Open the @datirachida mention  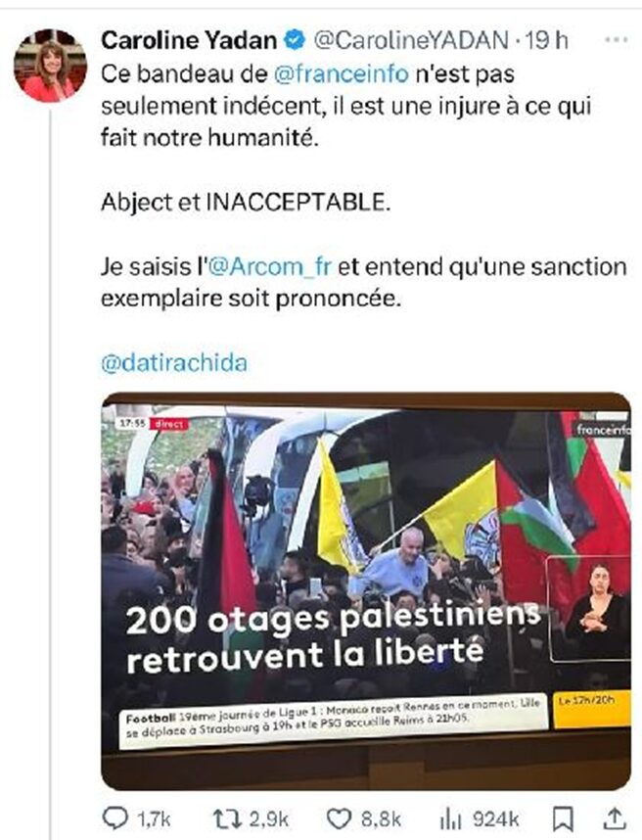tap(174, 363)
